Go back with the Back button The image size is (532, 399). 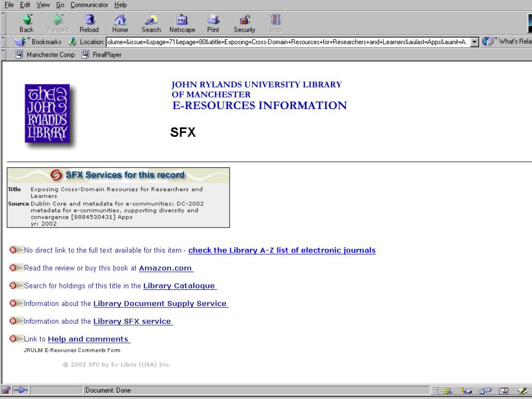26,23
